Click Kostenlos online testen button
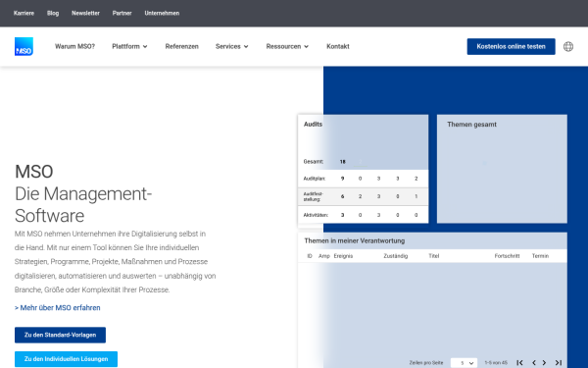588x368 pixels. [x=511, y=46]
